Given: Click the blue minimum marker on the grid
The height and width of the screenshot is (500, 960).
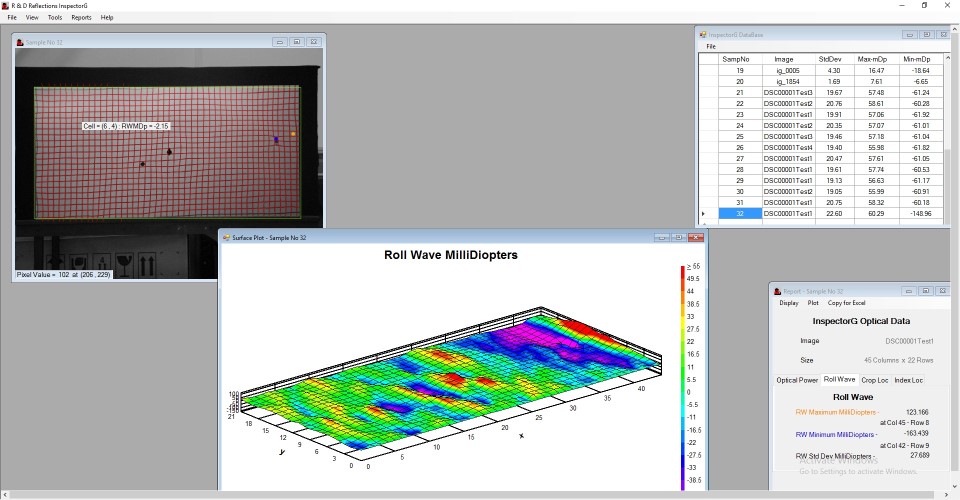Looking at the screenshot, I should tap(277, 140).
